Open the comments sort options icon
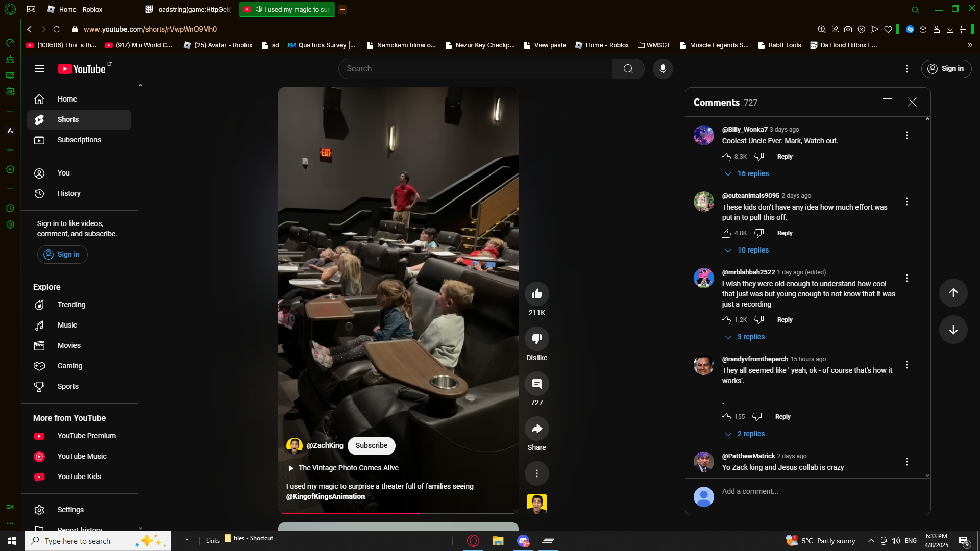Viewport: 980px width, 551px height. 887,102
